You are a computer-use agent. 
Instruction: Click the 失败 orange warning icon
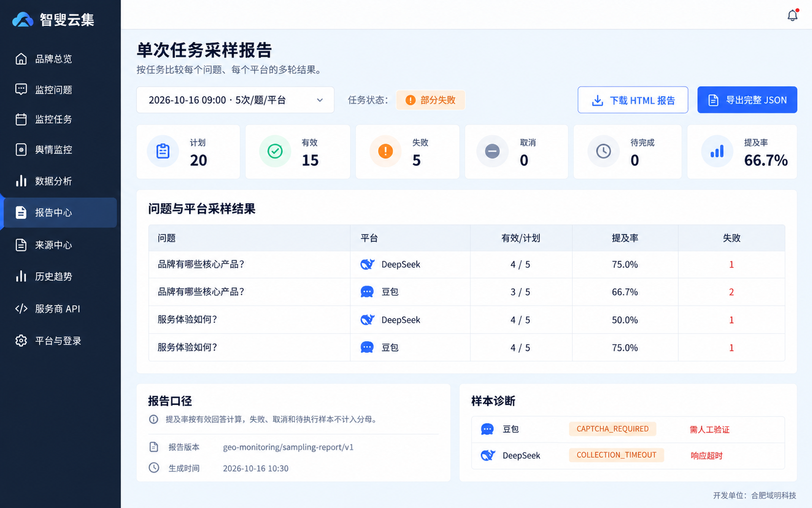pyautogui.click(x=386, y=151)
